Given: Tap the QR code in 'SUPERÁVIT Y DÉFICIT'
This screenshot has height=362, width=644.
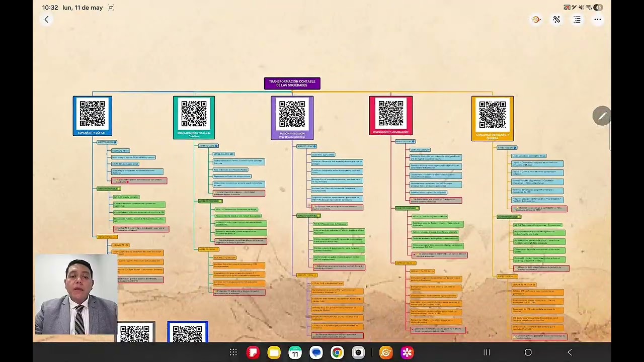Looking at the screenshot, I should point(93,114).
